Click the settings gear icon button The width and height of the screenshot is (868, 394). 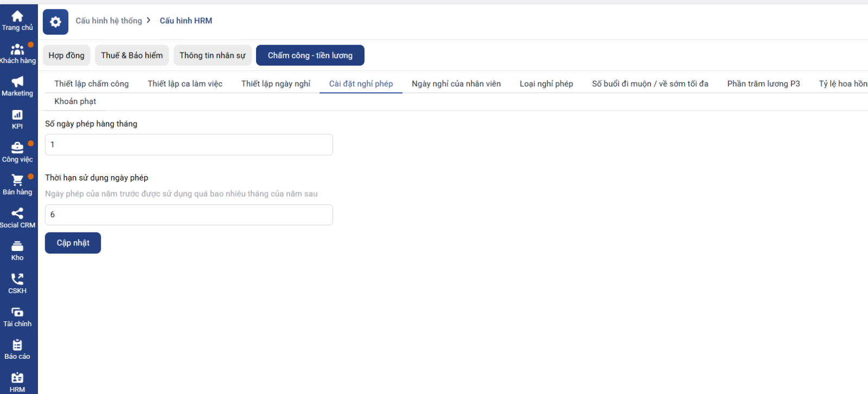coord(55,22)
